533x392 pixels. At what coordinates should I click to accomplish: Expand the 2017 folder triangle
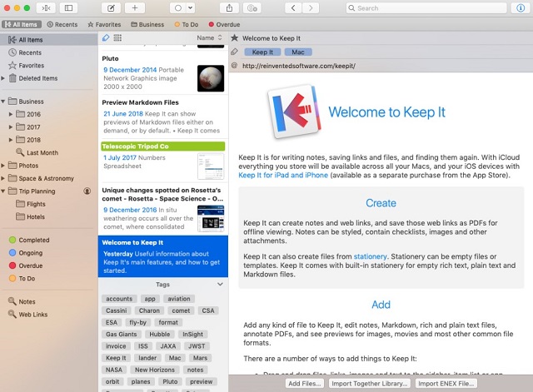pos(11,127)
